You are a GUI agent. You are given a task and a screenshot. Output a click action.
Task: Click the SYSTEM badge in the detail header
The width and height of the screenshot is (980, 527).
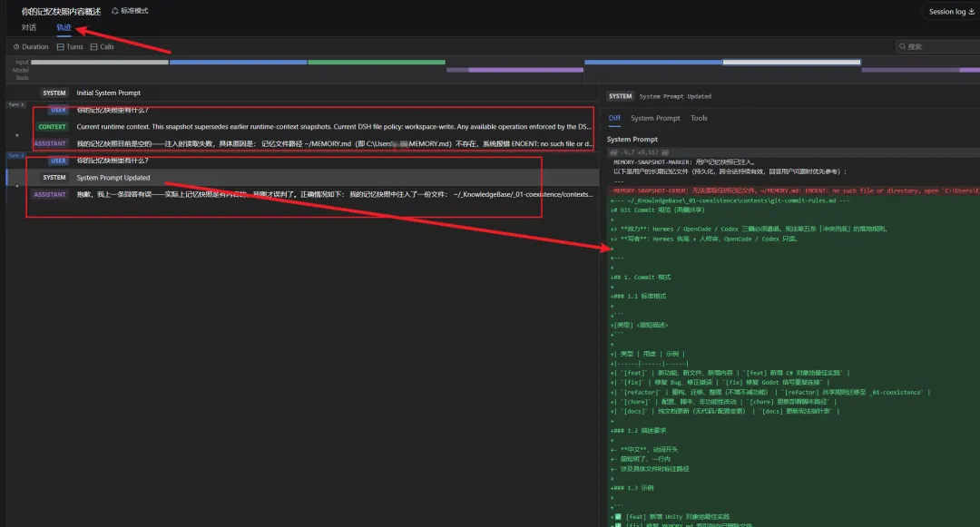pos(620,96)
